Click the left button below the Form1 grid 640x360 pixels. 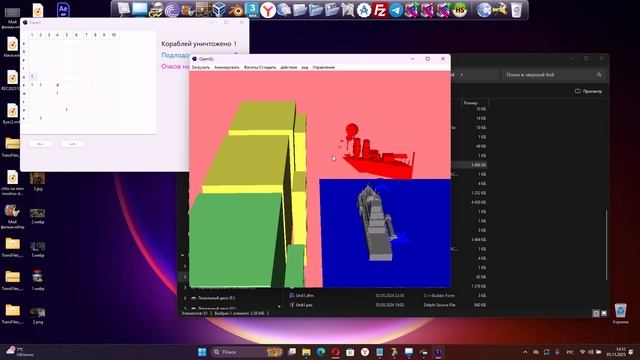tap(40, 144)
